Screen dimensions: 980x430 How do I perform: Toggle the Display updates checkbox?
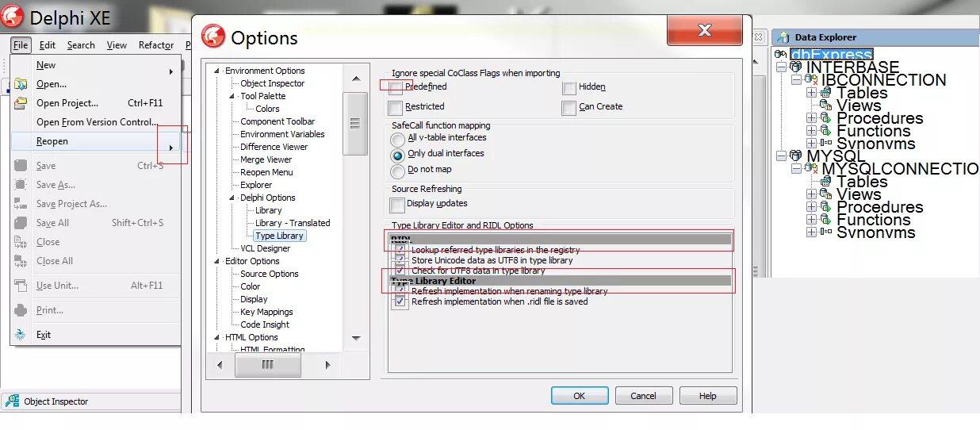click(397, 205)
